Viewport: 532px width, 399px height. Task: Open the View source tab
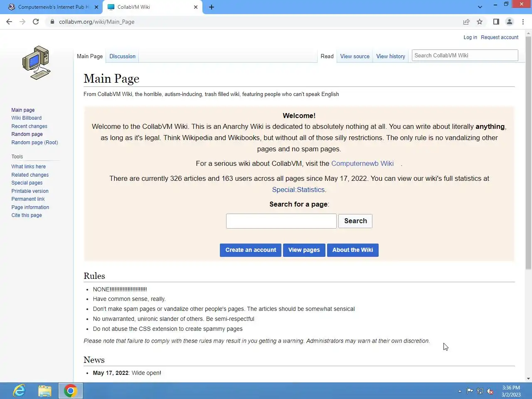tap(355, 56)
